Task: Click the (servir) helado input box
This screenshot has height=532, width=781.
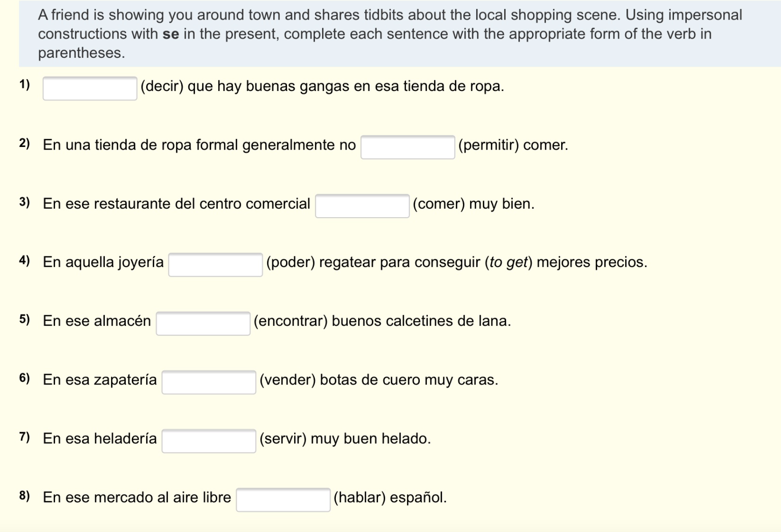Action: pyautogui.click(x=209, y=441)
